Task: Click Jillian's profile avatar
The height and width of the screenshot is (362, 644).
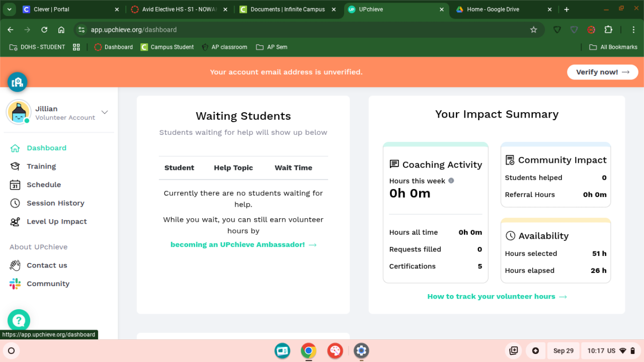Action: (x=19, y=112)
